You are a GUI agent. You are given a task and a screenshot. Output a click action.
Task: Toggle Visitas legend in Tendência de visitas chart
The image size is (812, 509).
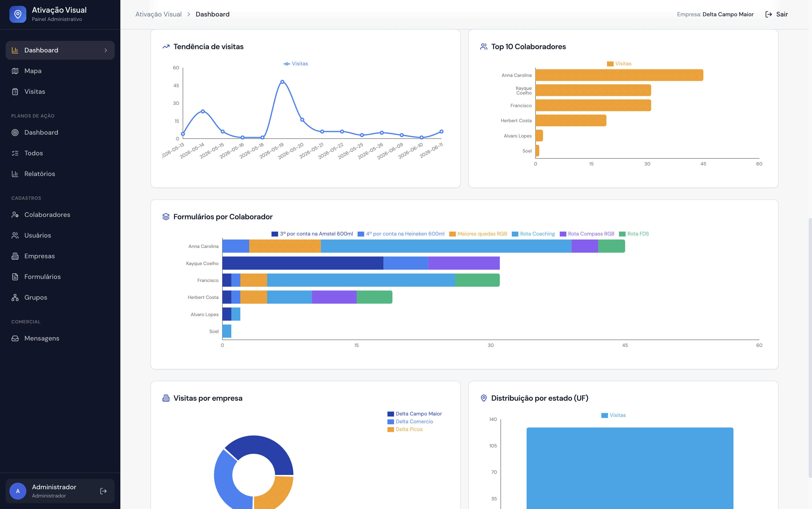(296, 64)
